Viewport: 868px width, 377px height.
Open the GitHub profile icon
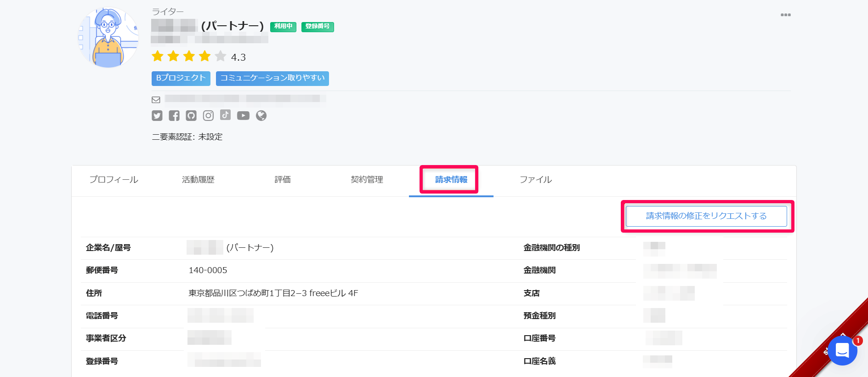pos(191,116)
